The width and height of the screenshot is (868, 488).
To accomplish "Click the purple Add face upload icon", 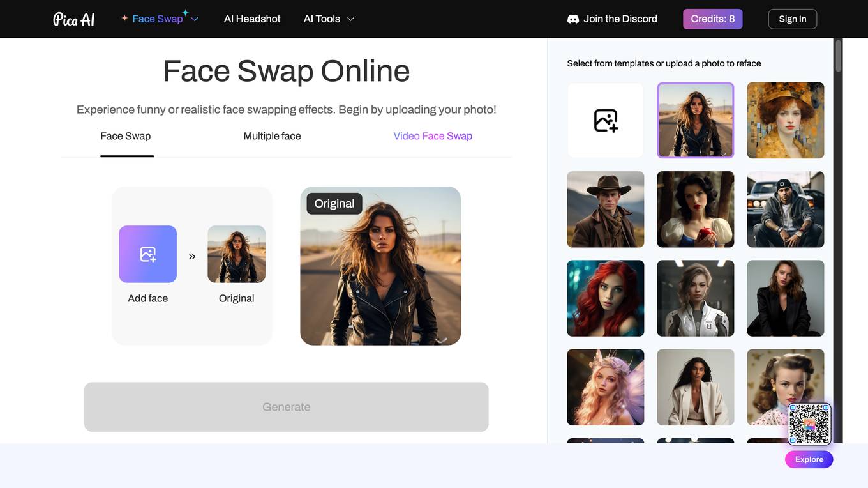I will point(147,254).
